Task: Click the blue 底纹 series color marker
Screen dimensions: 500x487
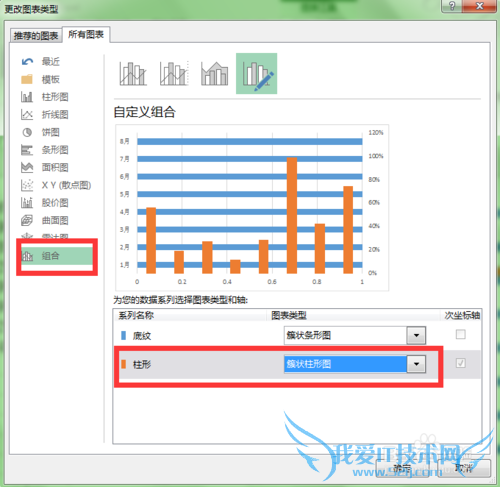Action: point(123,335)
